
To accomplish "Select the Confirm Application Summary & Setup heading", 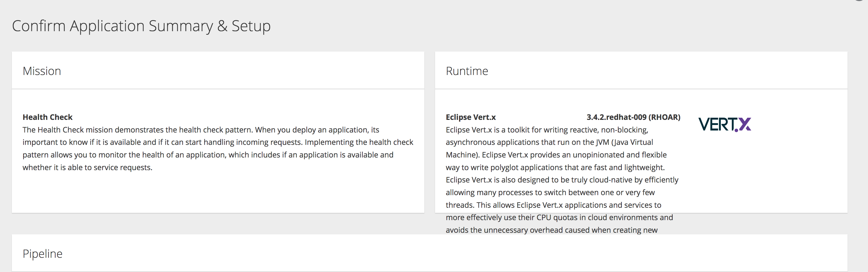I will coord(141,25).
